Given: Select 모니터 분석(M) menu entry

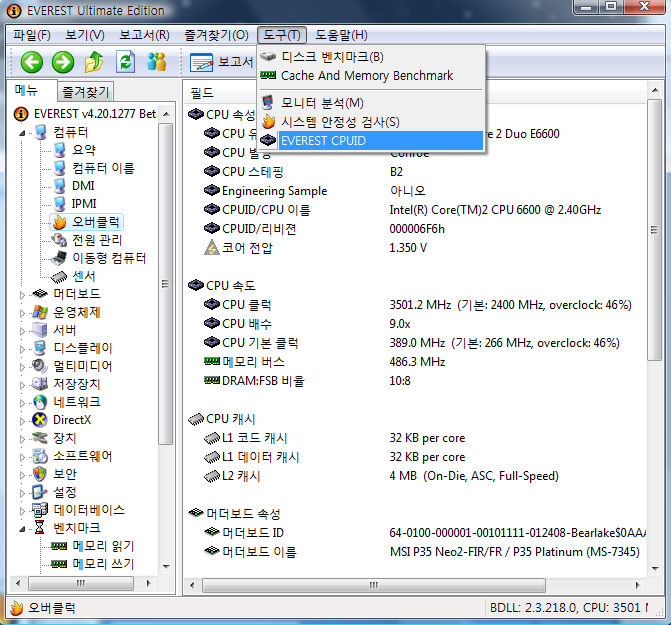Looking at the screenshot, I should pyautogui.click(x=371, y=103).
